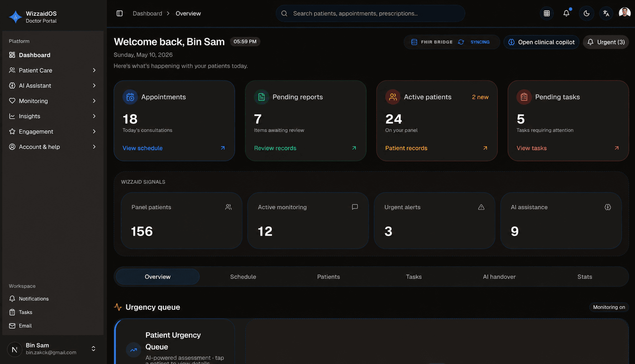This screenshot has width=635, height=364.
Task: Click the Active patients people icon
Action: click(393, 97)
